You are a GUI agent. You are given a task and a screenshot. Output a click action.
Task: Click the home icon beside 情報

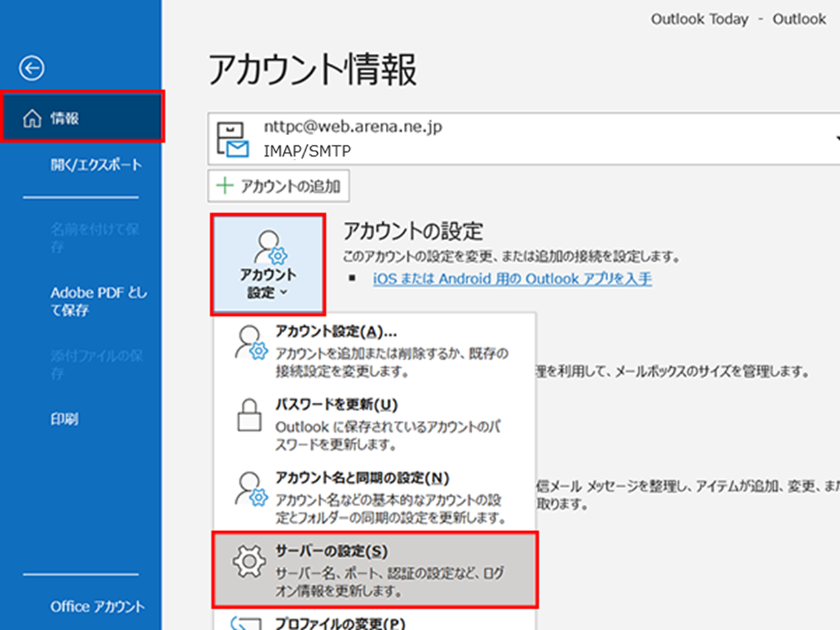[x=32, y=119]
